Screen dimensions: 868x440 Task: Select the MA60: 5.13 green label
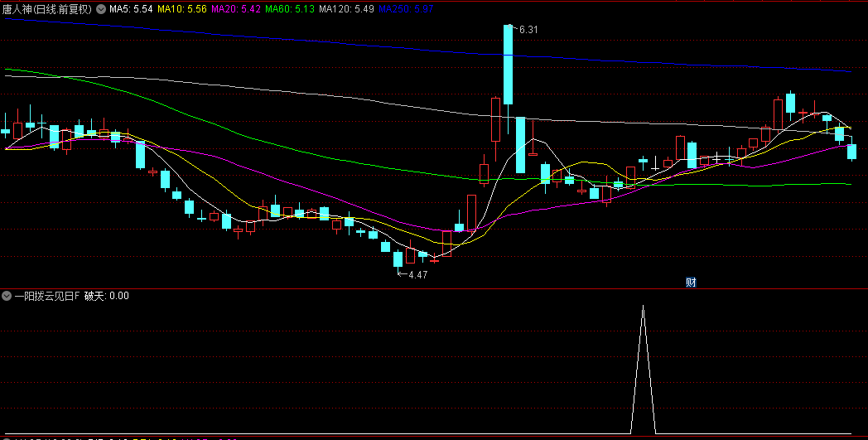point(290,9)
